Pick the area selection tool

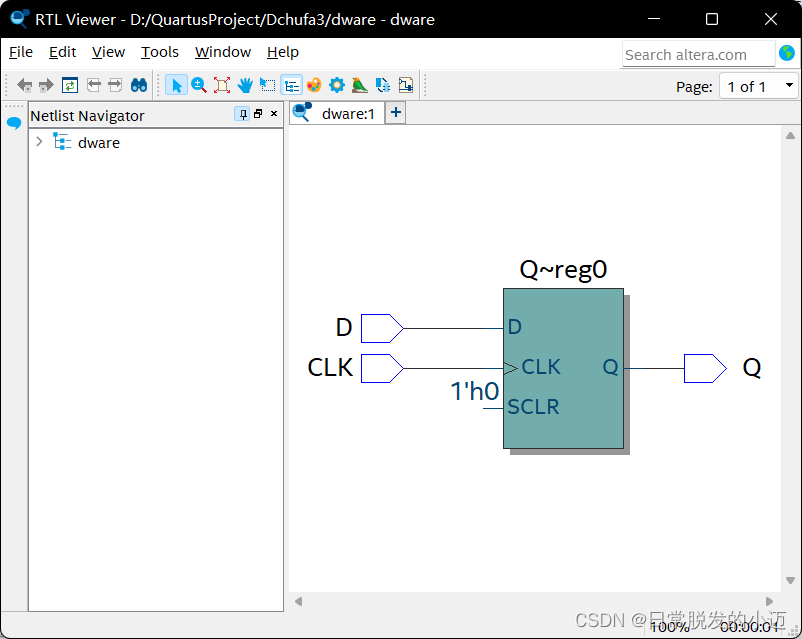[x=268, y=85]
